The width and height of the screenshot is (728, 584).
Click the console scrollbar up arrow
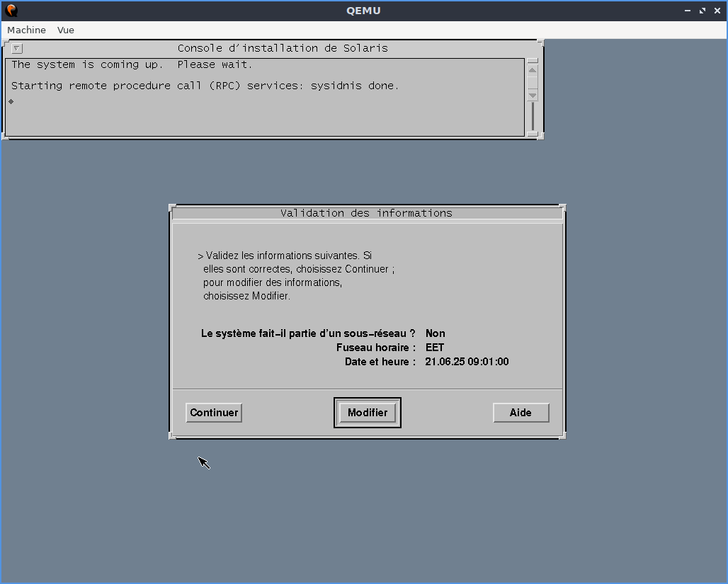pos(533,70)
